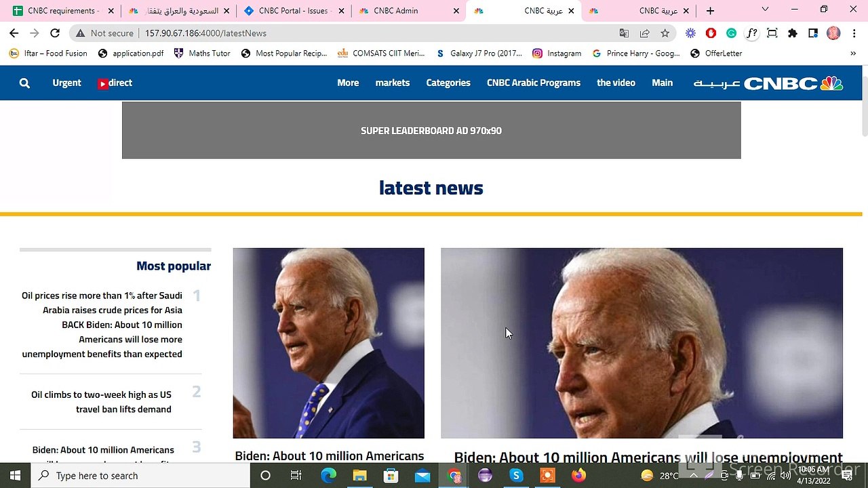Viewport: 868px width, 488px height.
Task: Open the red stop-hand ad blocker extension
Action: [711, 33]
